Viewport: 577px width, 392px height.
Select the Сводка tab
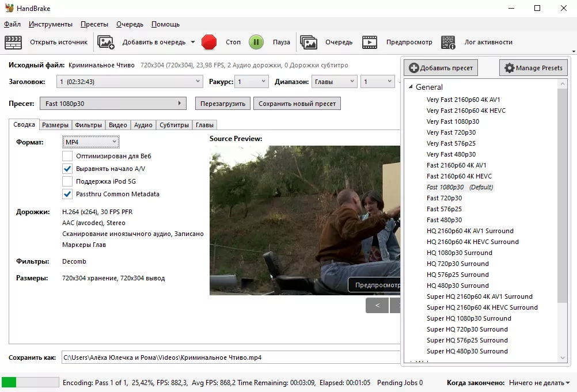pos(24,124)
